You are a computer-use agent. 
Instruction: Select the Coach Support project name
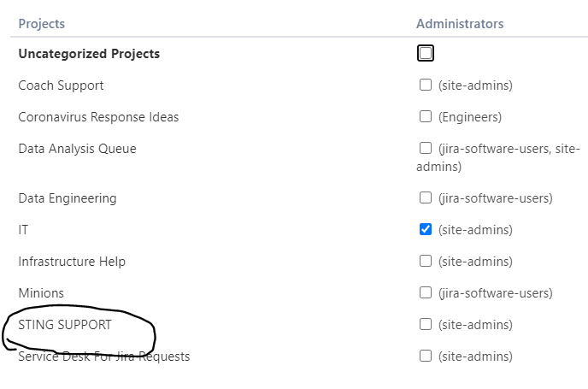(61, 85)
